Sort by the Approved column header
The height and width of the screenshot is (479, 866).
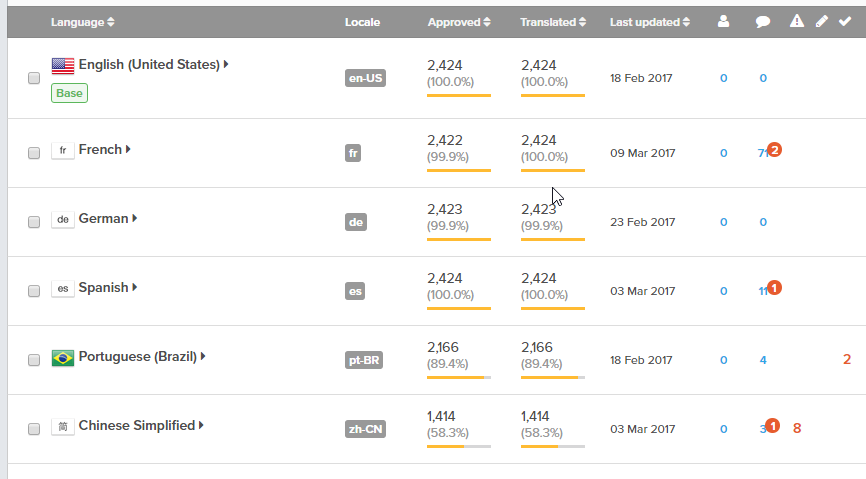[459, 22]
